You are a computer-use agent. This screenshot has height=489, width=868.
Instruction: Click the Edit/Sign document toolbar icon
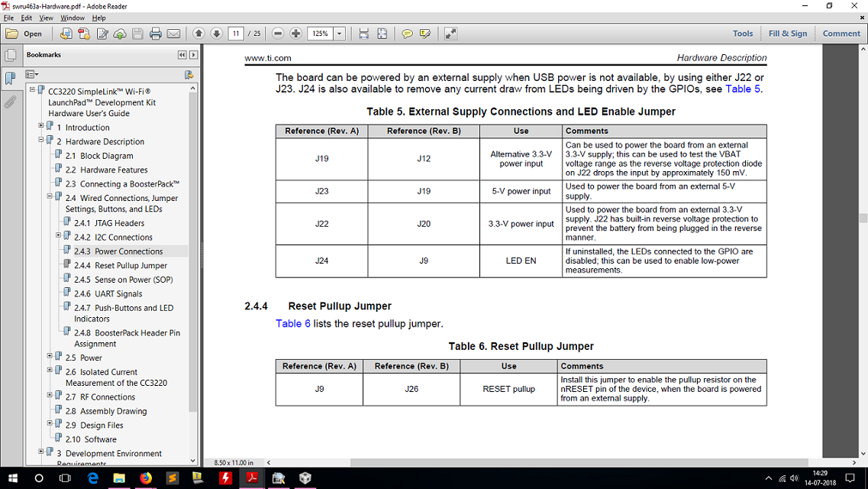102,34
